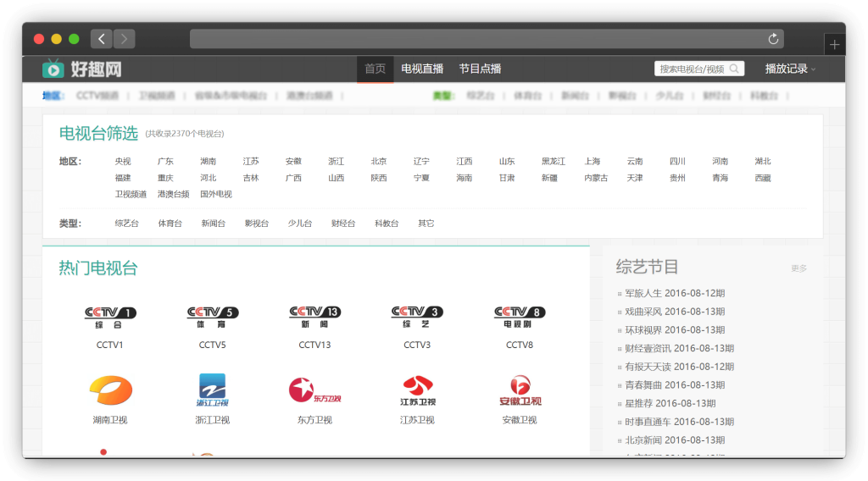Filter type by 新闻台
868x481 pixels.
[213, 224]
